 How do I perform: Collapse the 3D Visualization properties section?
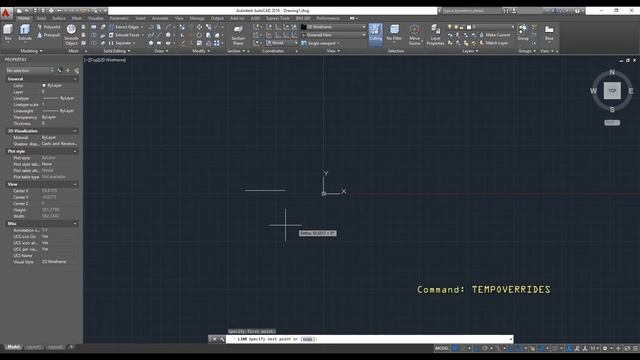[x=75, y=131]
